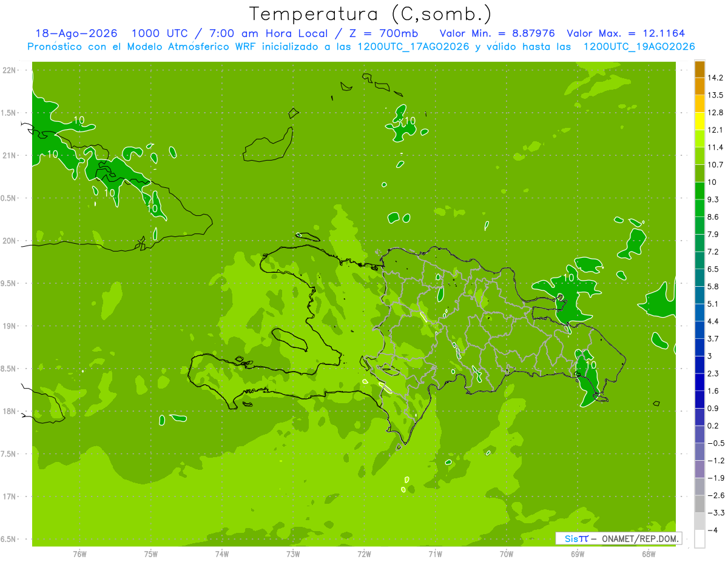Click the "11.4" color scale label
This screenshot has height=562, width=728.
click(x=716, y=147)
